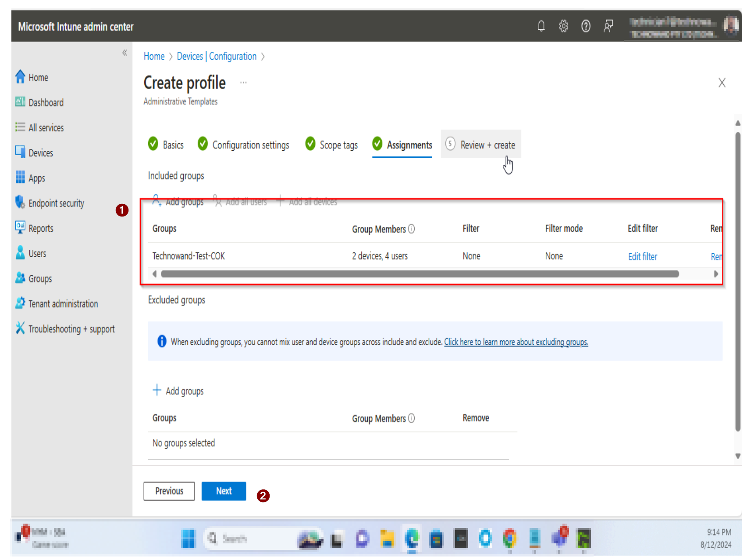This screenshot has width=747, height=560.
Task: Open the settings gear icon
Action: [x=564, y=26]
